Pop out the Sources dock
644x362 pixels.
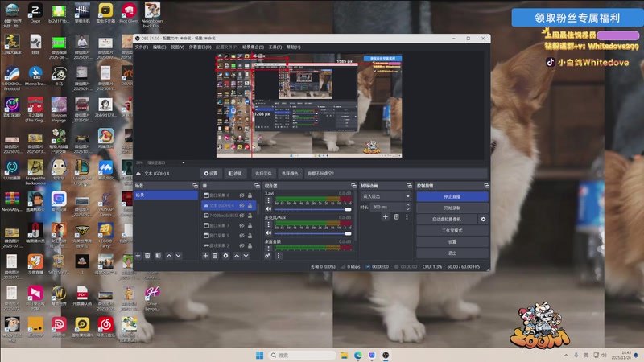pyautogui.click(x=257, y=186)
